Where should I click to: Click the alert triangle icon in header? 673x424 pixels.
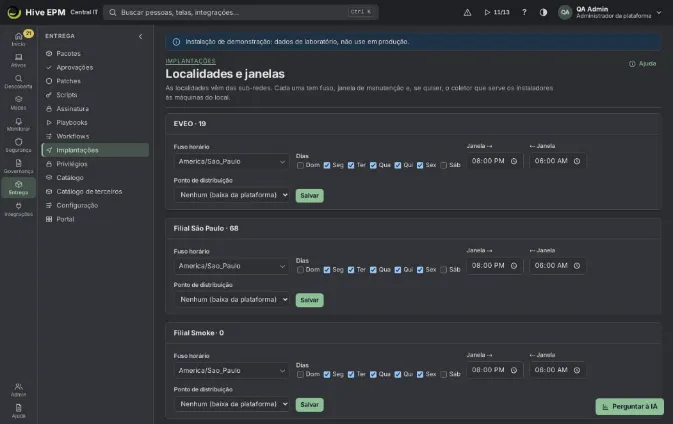click(467, 12)
